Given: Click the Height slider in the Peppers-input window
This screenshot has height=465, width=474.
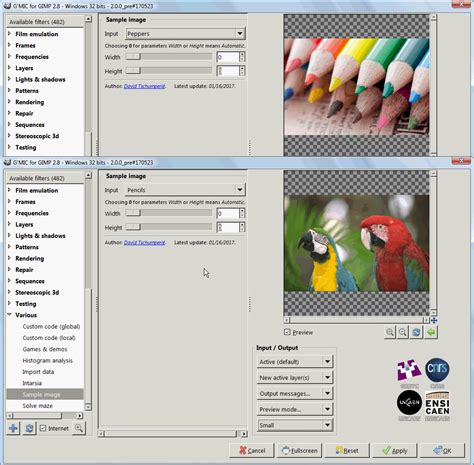Looking at the screenshot, I should (169, 71).
